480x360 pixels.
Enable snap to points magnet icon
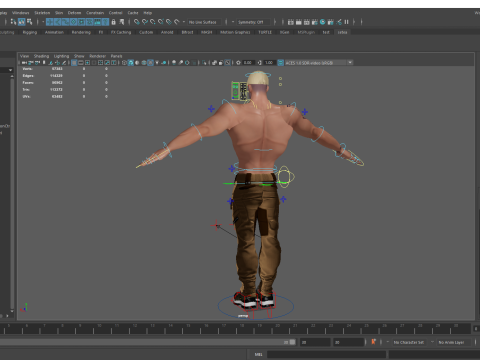[152, 22]
